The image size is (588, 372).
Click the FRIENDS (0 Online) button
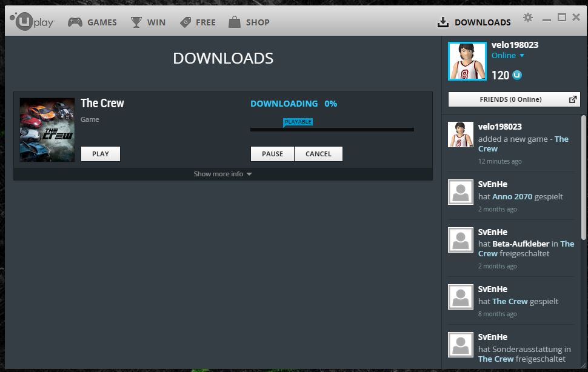[x=510, y=99]
